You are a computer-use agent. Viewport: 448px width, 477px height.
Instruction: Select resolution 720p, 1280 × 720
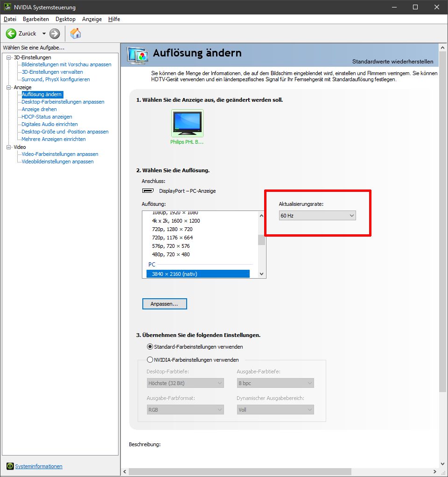(172, 229)
